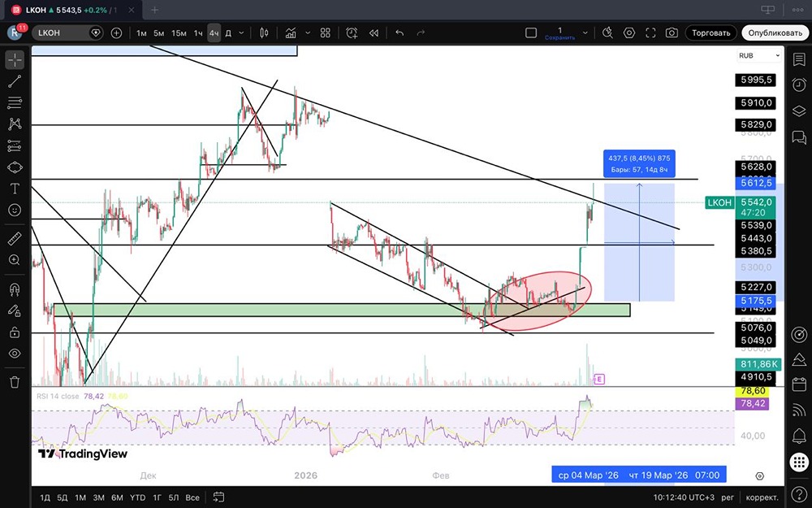Toggle hide all drawings eye icon
The height and width of the screenshot is (508, 812).
[x=15, y=354]
